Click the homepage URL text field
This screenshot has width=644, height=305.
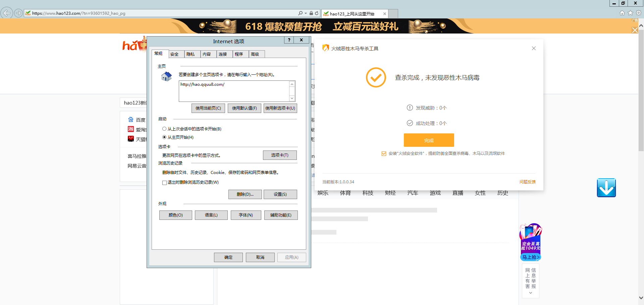coord(233,90)
